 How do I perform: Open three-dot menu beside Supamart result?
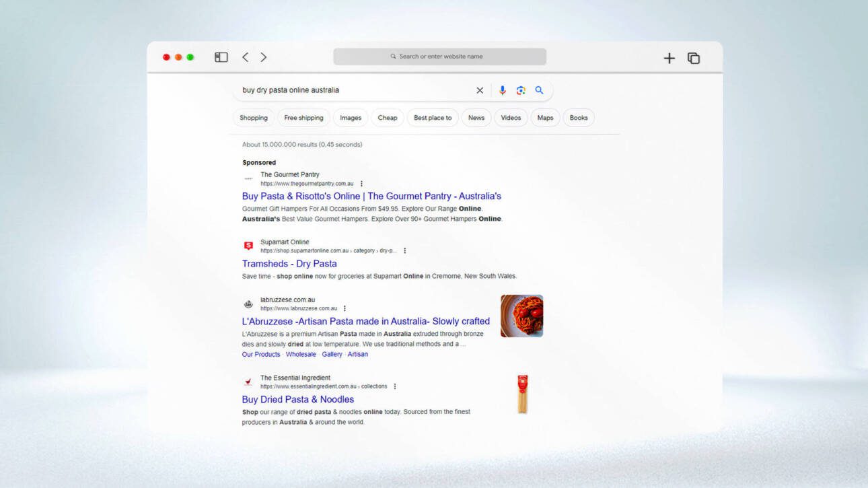[x=404, y=250]
